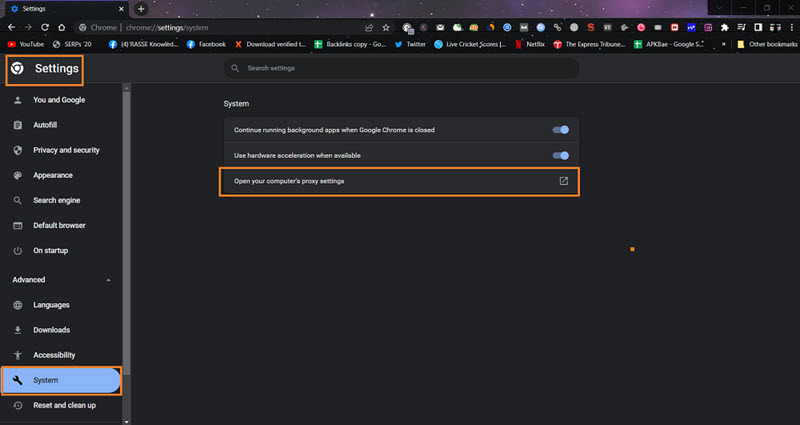Reload the settings page
The width and height of the screenshot is (800, 425).
(45, 28)
